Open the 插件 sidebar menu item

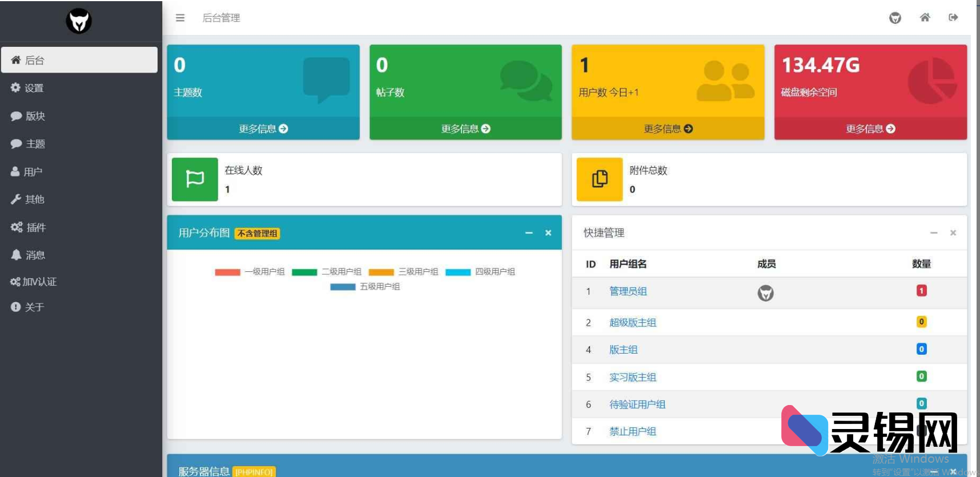(x=35, y=227)
